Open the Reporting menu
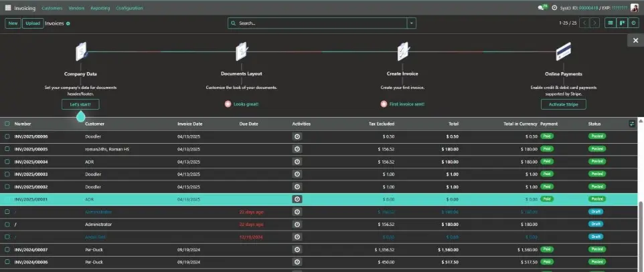The width and height of the screenshot is (644, 272). pyautogui.click(x=100, y=8)
